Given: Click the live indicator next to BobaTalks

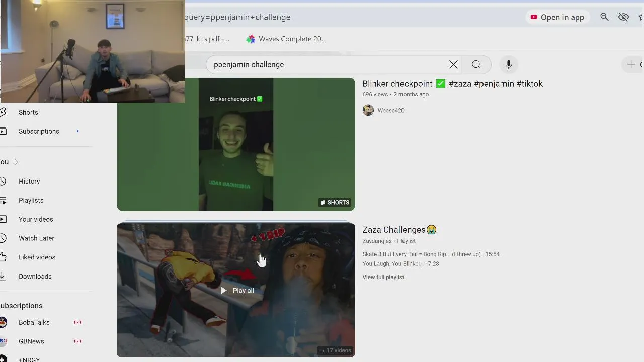Looking at the screenshot, I should point(77,322).
